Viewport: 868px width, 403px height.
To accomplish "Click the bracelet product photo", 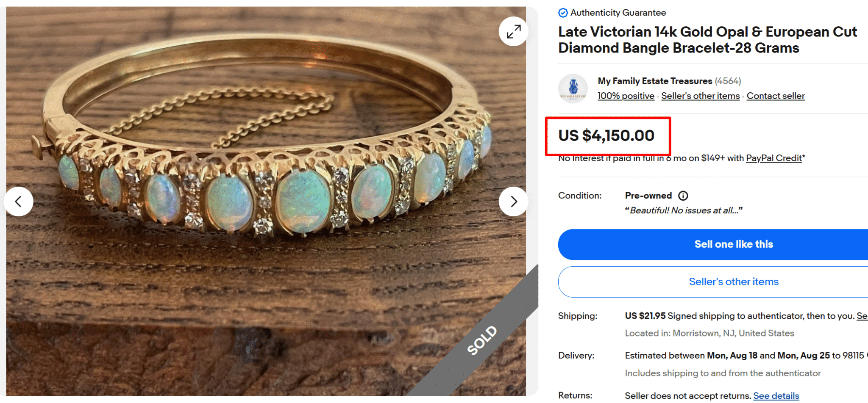I will pyautogui.click(x=254, y=190).
